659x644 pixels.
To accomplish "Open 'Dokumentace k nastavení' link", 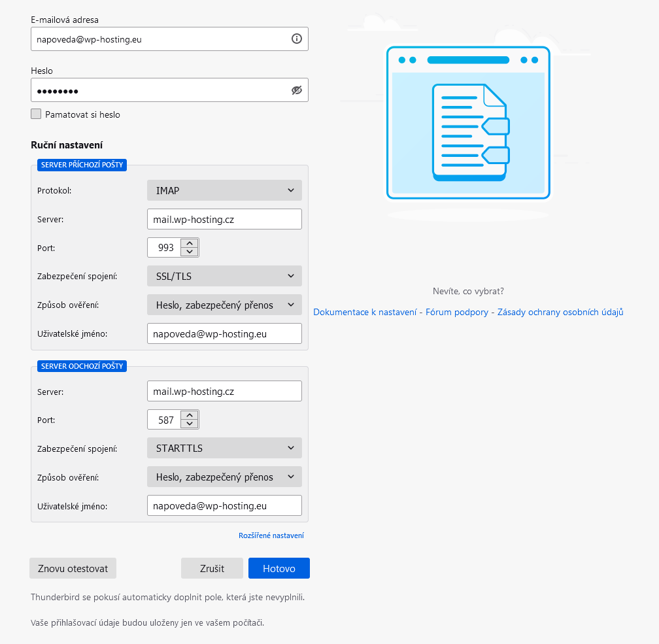I will (x=365, y=313).
